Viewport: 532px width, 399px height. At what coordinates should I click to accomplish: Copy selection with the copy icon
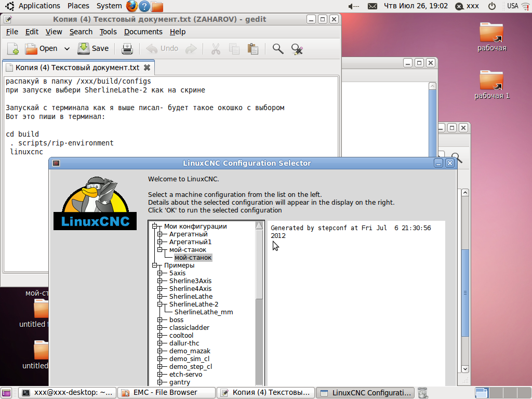point(234,49)
